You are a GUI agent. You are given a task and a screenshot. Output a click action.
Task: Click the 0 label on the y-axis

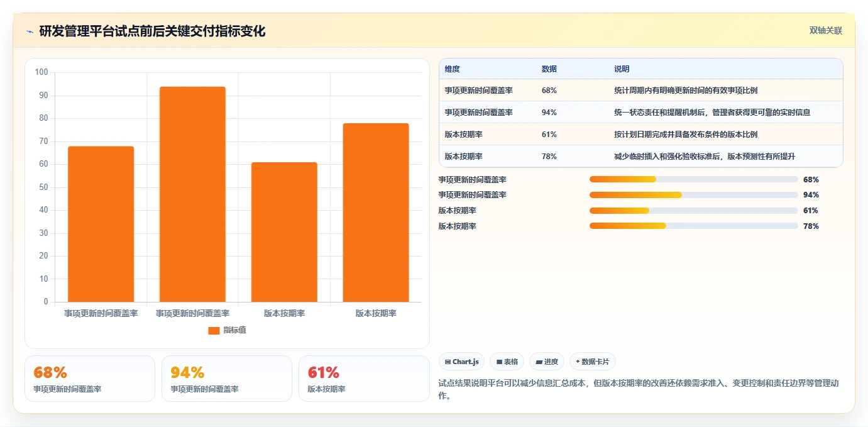tap(46, 302)
